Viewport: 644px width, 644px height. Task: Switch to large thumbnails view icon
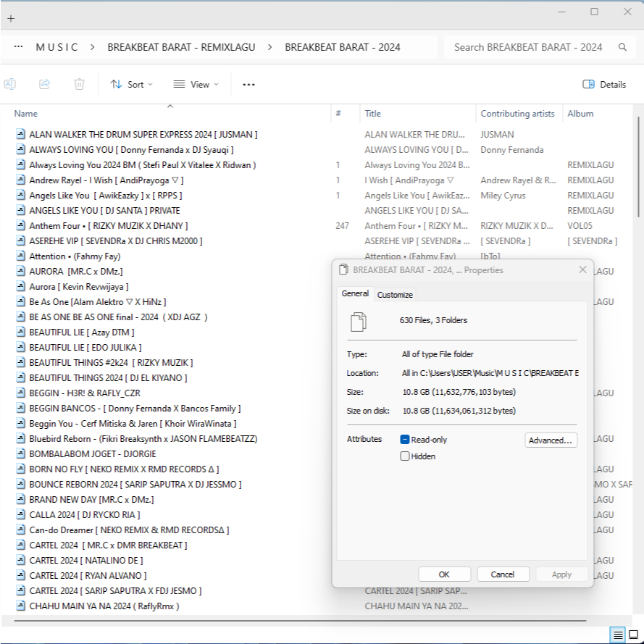pos(633,635)
